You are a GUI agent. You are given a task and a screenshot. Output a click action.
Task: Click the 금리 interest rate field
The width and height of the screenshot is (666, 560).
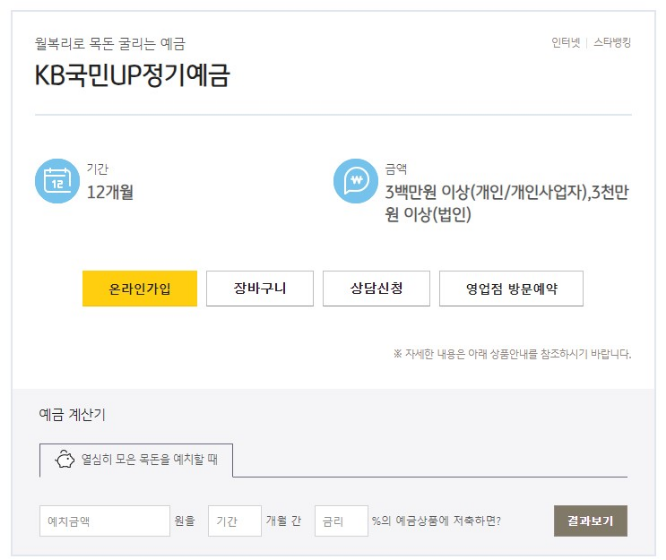pyautogui.click(x=341, y=521)
